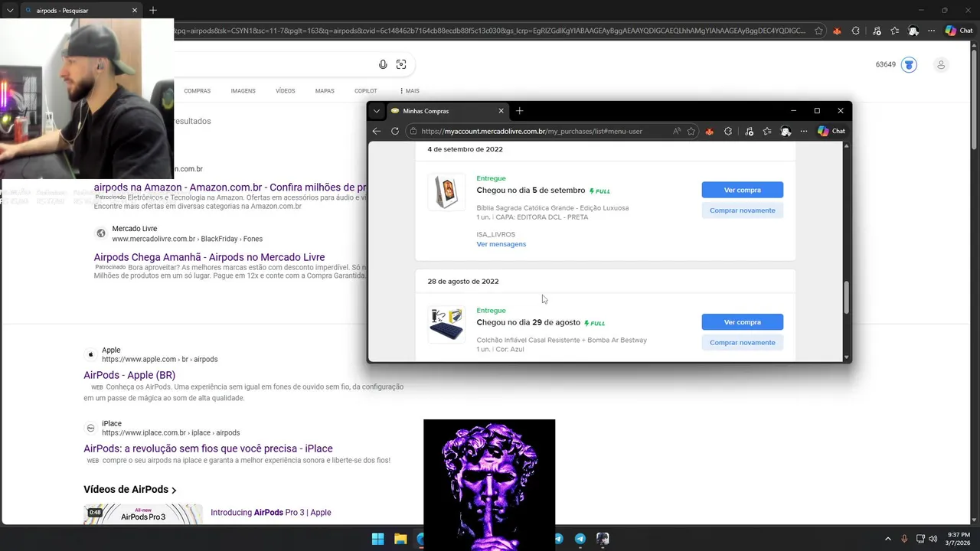Favorite the Mercado Livre page with the star icon
This screenshot has width=980, height=551.
691,131
